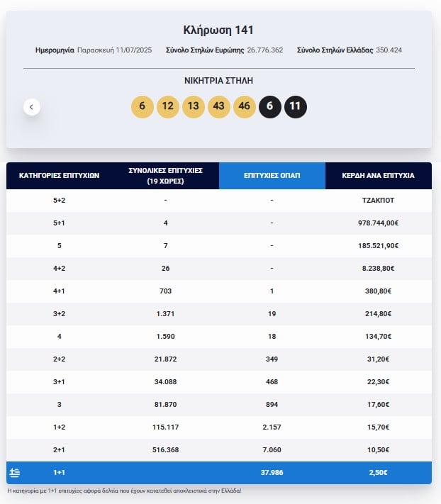Select the 5+1 category row label

pyautogui.click(x=59, y=223)
